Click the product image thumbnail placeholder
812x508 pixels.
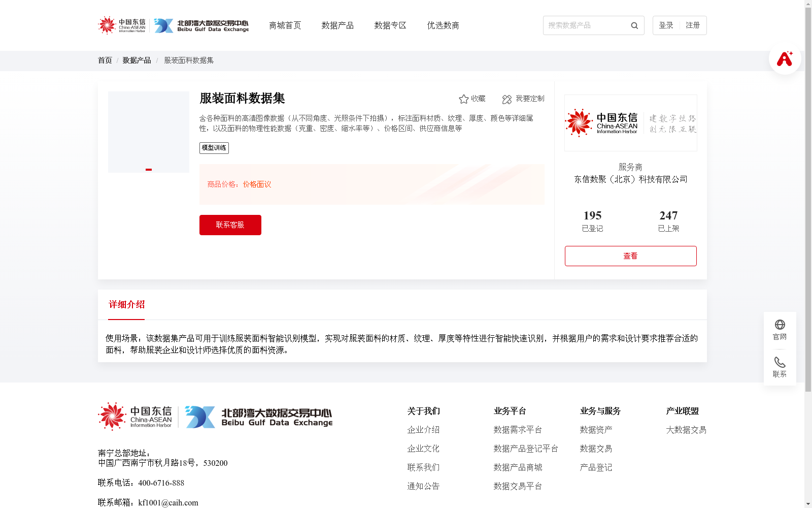pyautogui.click(x=149, y=132)
